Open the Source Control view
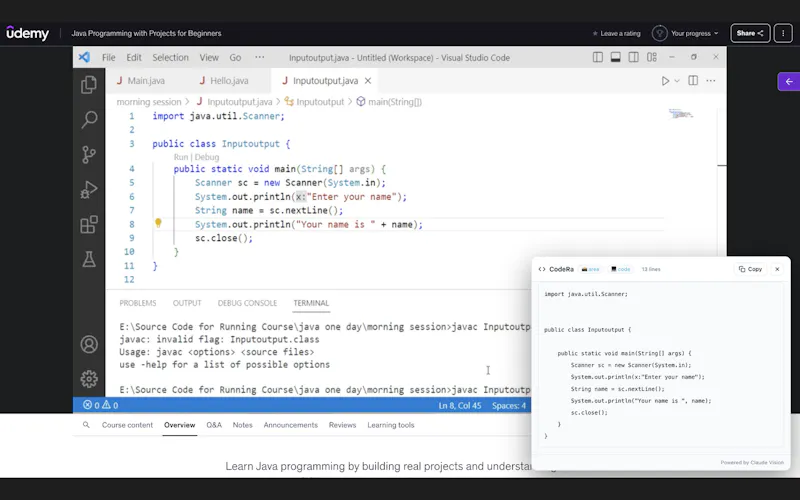This screenshot has height=500, width=800. [89, 155]
